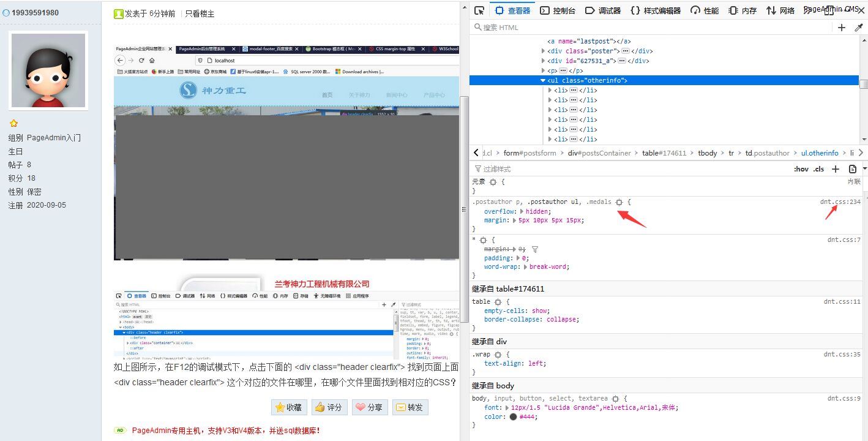The image size is (868, 441).
Task: Expand the font shorthand property arrow
Action: click(x=507, y=407)
